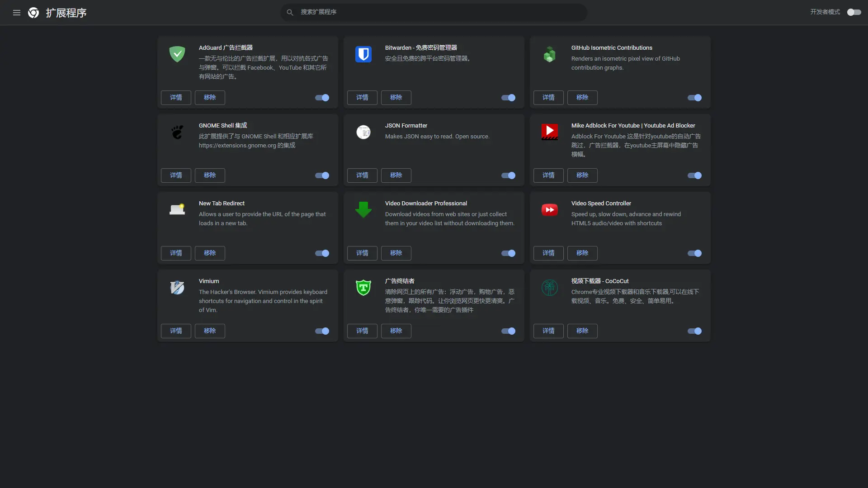Turn off GNOME Shell integration toggle

[x=322, y=175]
